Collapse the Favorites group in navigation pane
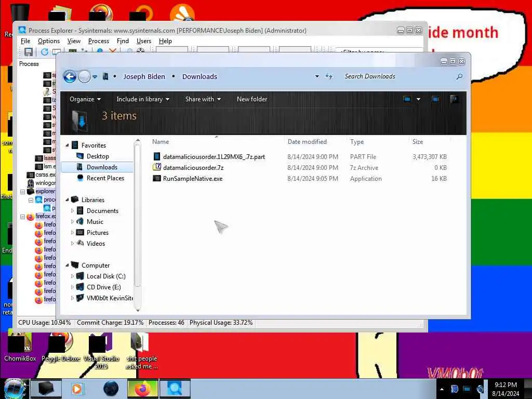The height and width of the screenshot is (399, 532). 67,145
